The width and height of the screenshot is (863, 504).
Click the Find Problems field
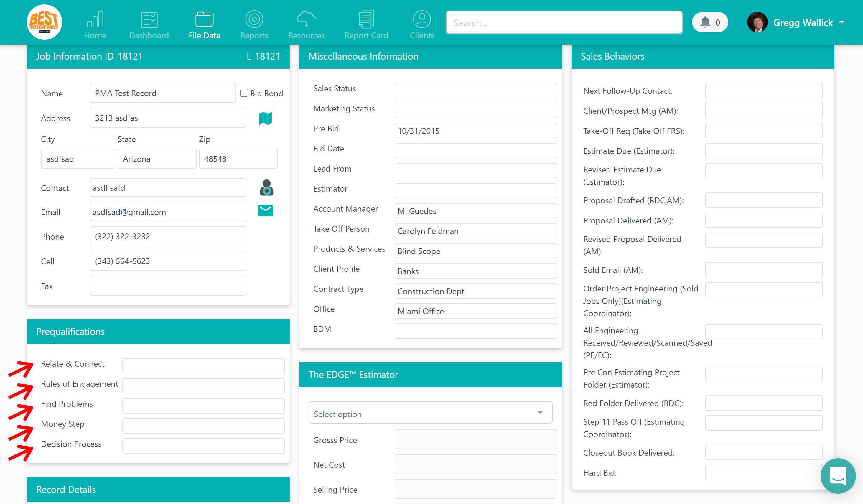pos(203,406)
